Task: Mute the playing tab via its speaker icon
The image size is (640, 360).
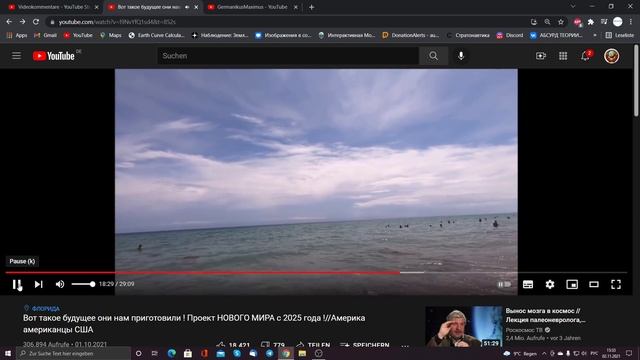Action: [187, 7]
